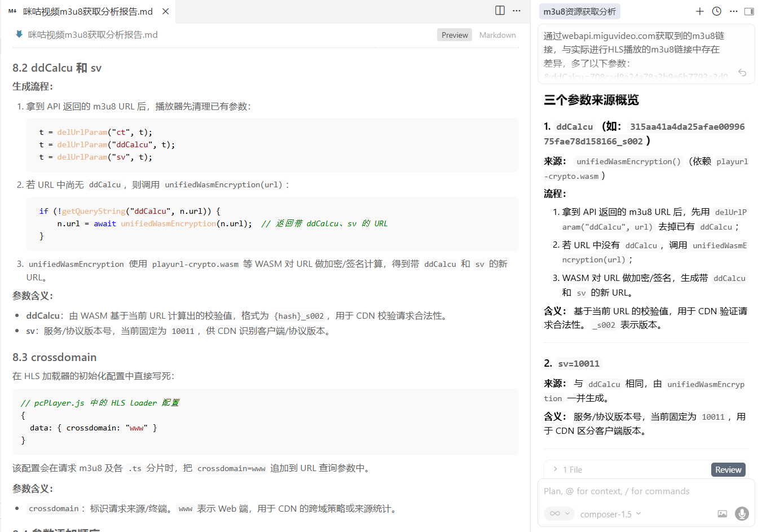Screen dimensions: 762x532
Task: Switch to Preview mode
Action: [455, 35]
